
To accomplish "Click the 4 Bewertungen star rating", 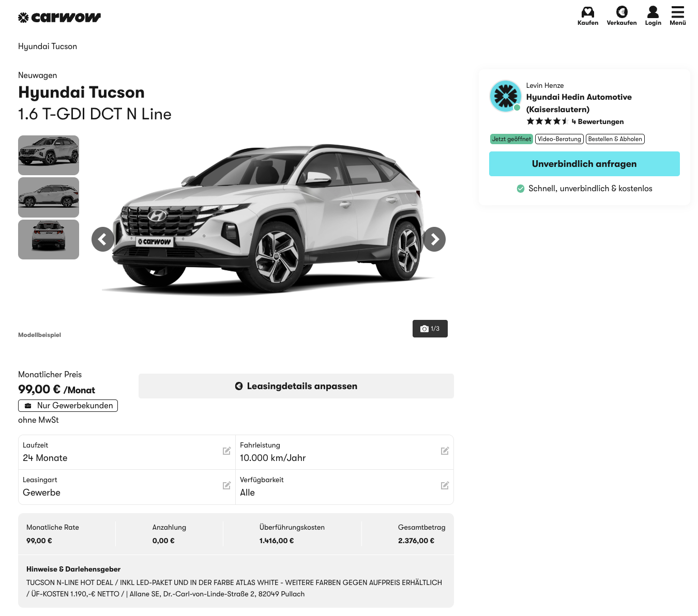I will (x=575, y=121).
